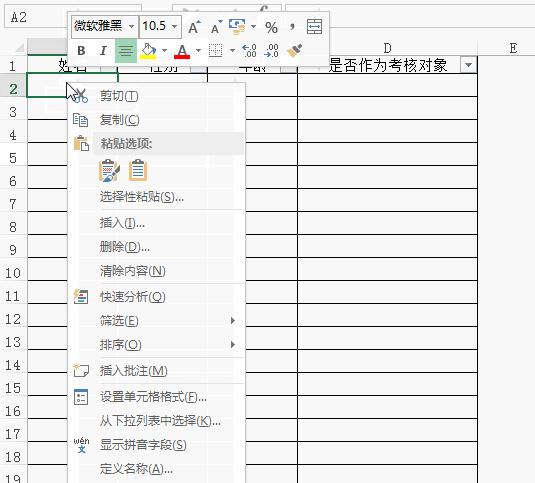Choose 显示拼音字段(S) entry
535x483 pixels.
pyautogui.click(x=157, y=445)
